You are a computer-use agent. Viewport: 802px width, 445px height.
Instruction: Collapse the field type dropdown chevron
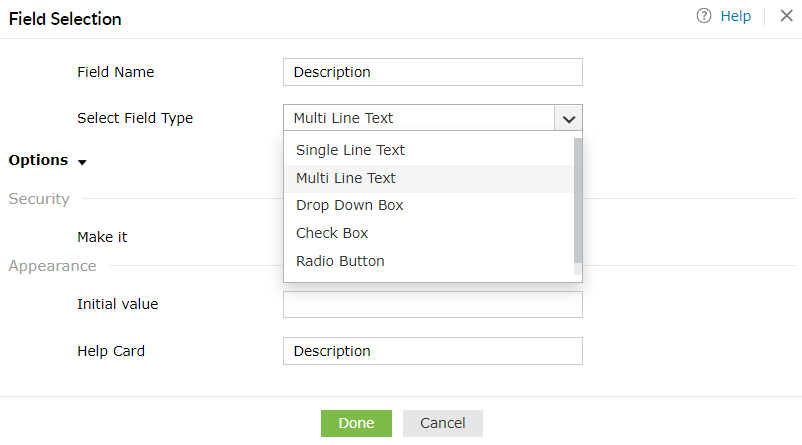pyautogui.click(x=568, y=118)
